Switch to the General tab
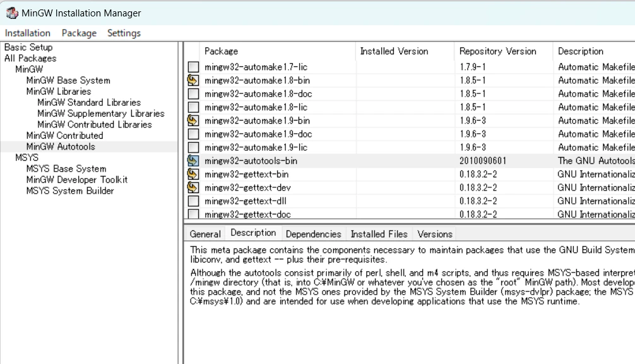Image resolution: width=635 pixels, height=364 pixels. point(205,234)
